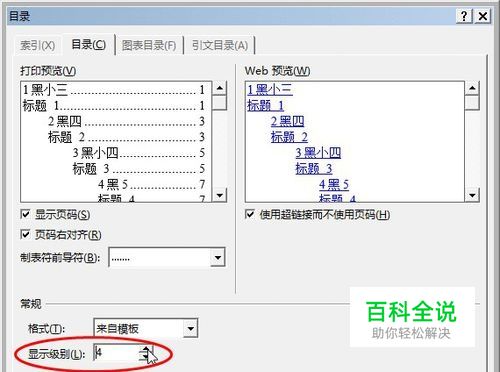Select print preview row 4 黑 5
Viewport: 500px width, 372px height.
(152, 184)
